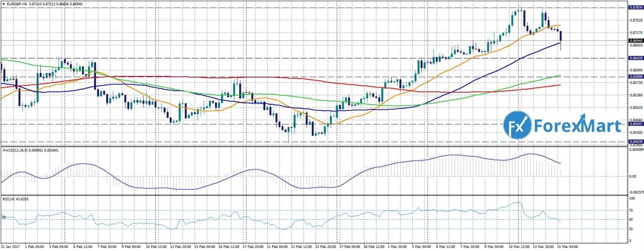Click the 0.87876 resistance level label
This screenshot has height=251, width=644.
click(x=635, y=7)
